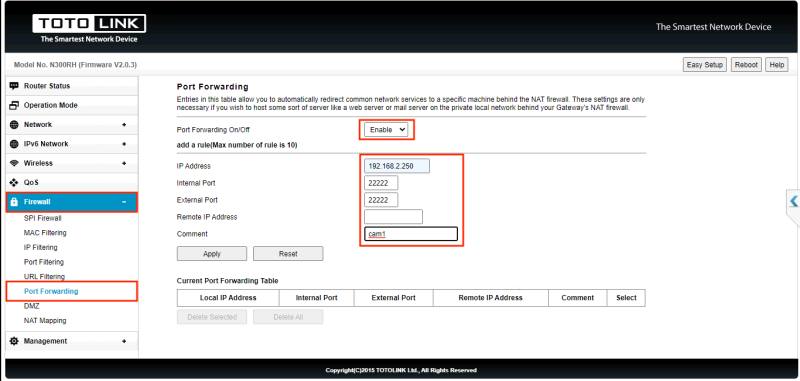Click the IPv6 Network globe icon
The height and width of the screenshot is (381, 800).
pos(14,144)
